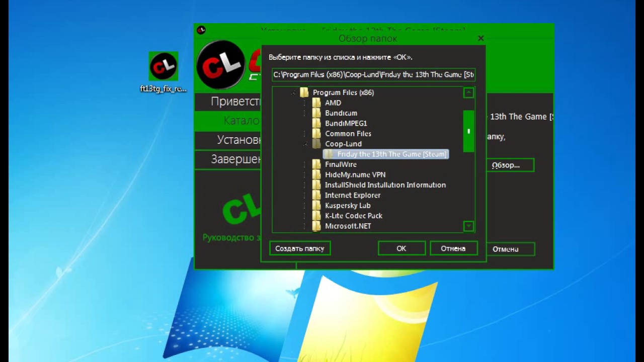Viewport: 644px width, 362px height.
Task: Click the installer's small title bar logo icon
Action: [x=201, y=30]
